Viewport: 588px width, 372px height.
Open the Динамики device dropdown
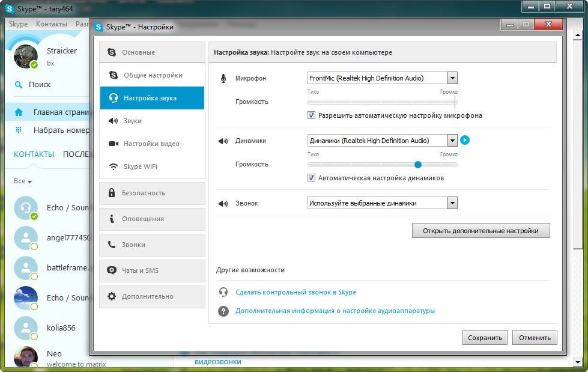click(452, 141)
